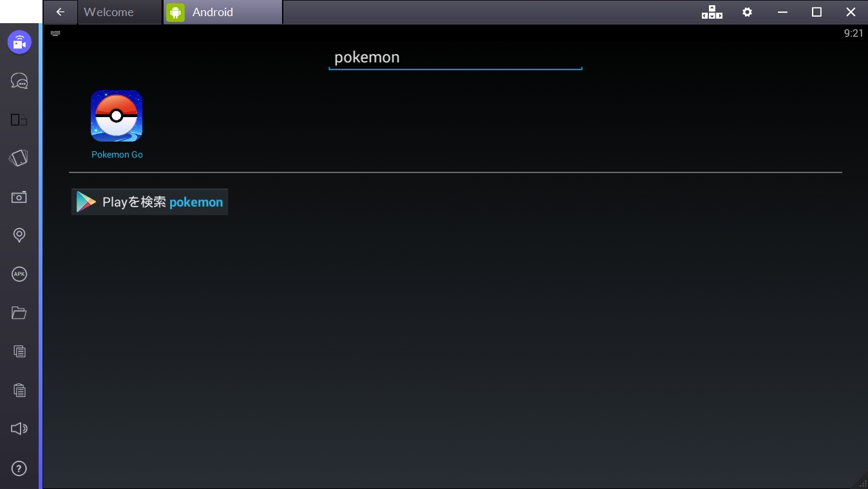The width and height of the screenshot is (868, 489).
Task: Switch to the Welcome tab
Action: (x=120, y=12)
